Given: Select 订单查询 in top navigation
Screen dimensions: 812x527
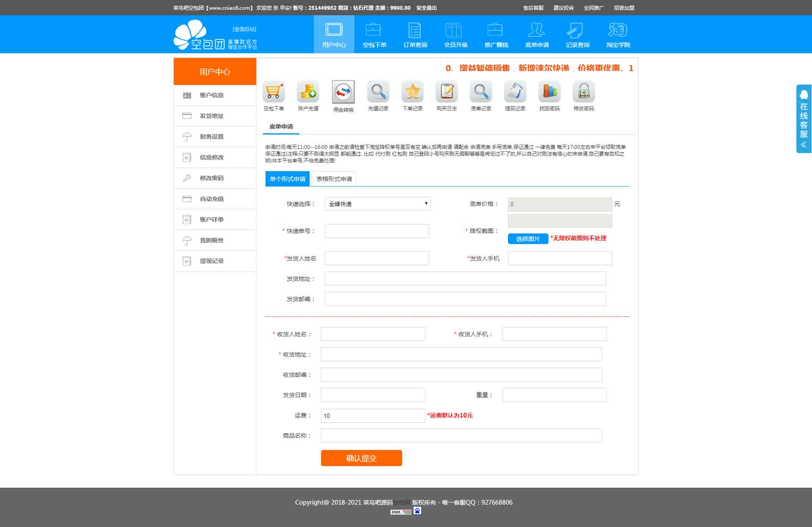Looking at the screenshot, I should (x=415, y=35).
